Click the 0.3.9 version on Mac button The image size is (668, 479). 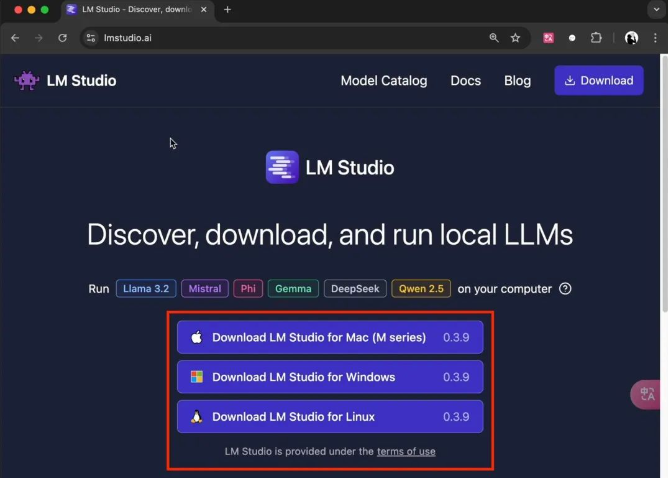click(456, 337)
